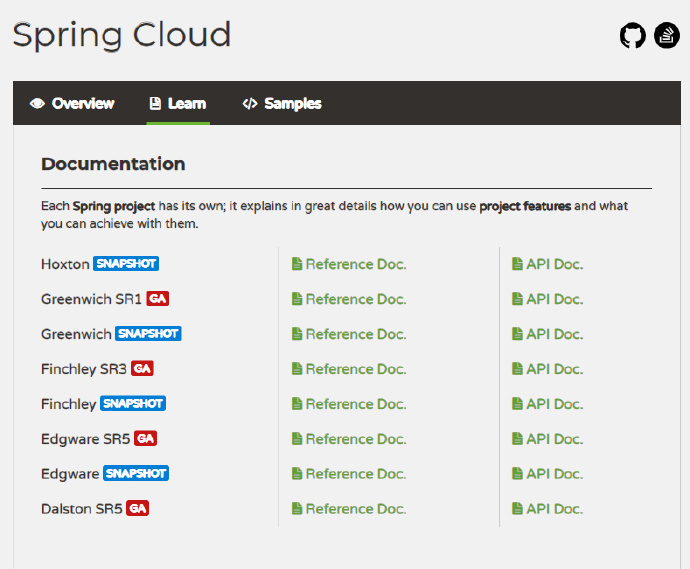Screen dimensions: 690x569
Task: Select the 'Edgware SR5' version name
Action: coord(85,439)
